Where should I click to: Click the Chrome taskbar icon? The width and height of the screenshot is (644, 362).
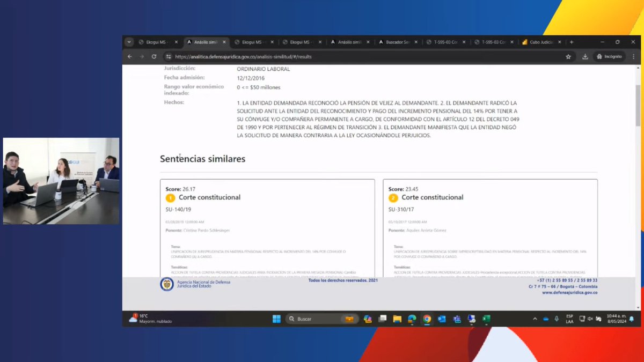(x=427, y=319)
